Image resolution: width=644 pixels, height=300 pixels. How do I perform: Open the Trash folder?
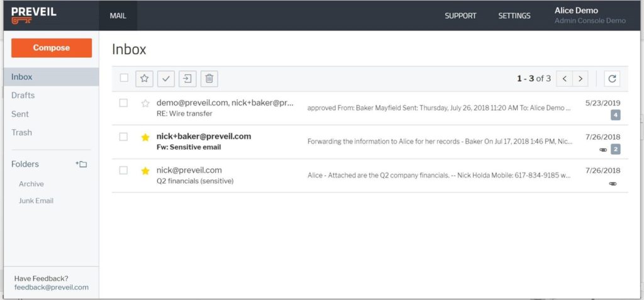pyautogui.click(x=21, y=132)
